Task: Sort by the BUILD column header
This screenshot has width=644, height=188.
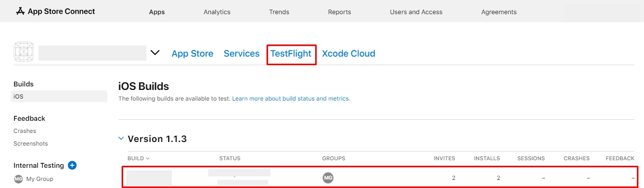Action: point(138,158)
